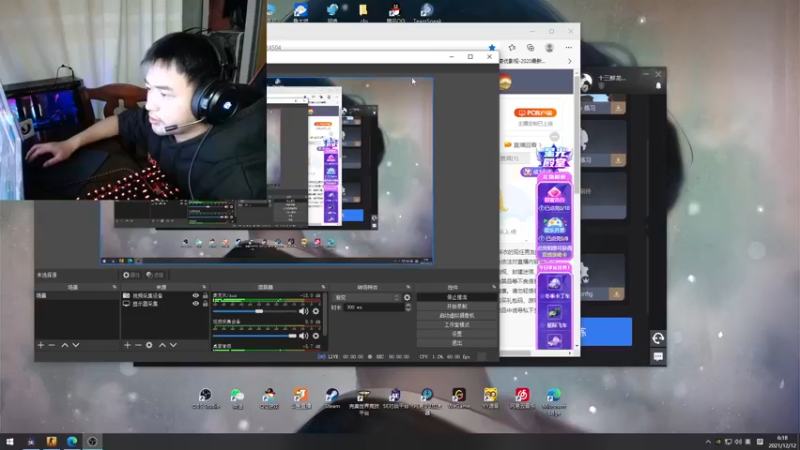Screen dimensions: 800x450
Task: Pop out the sources dock via header icon
Action: [204, 287]
